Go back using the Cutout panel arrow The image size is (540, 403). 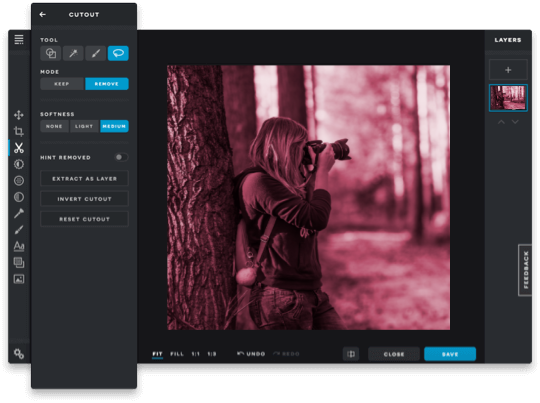(43, 14)
